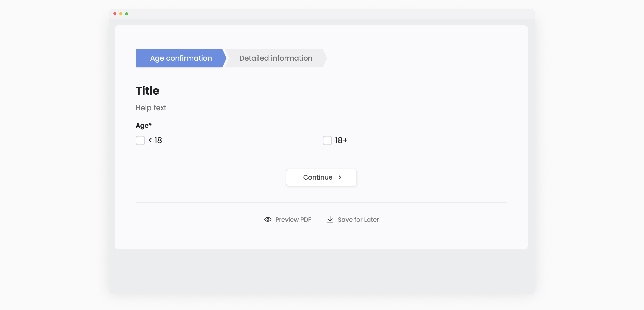Open the Preview PDF link
The height and width of the screenshot is (310, 644).
pos(293,220)
